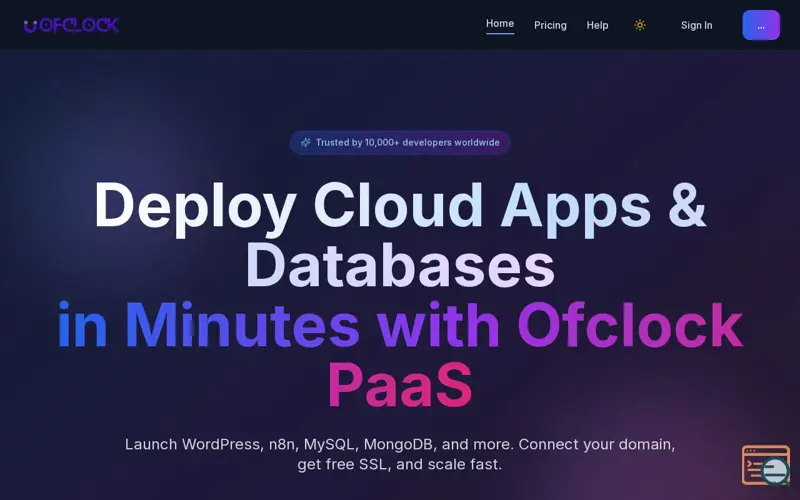Click the in Minutes with Ofclock PaaS text
The width and height of the screenshot is (800, 500).
(400, 355)
